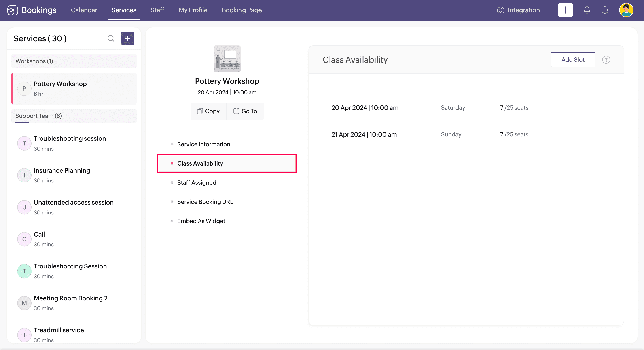The width and height of the screenshot is (644, 350).
Task: Collapse the Support Team (8) group
Action: (74, 116)
